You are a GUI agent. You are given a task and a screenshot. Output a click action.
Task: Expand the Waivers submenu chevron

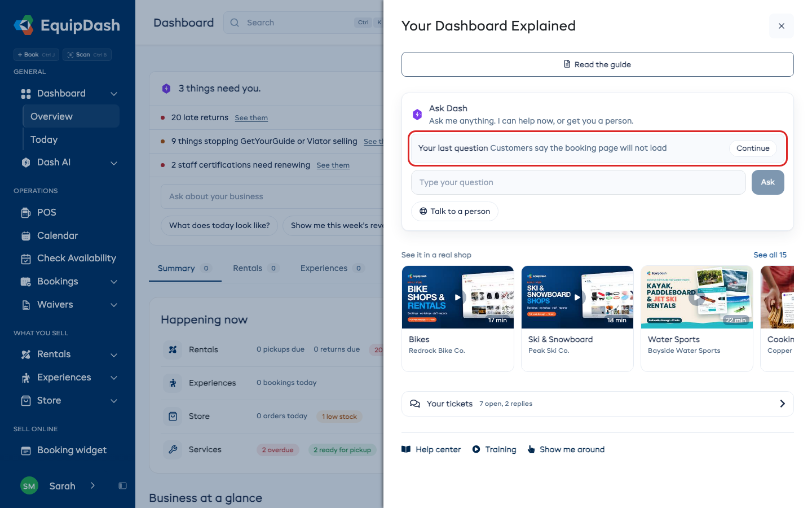pyautogui.click(x=114, y=305)
